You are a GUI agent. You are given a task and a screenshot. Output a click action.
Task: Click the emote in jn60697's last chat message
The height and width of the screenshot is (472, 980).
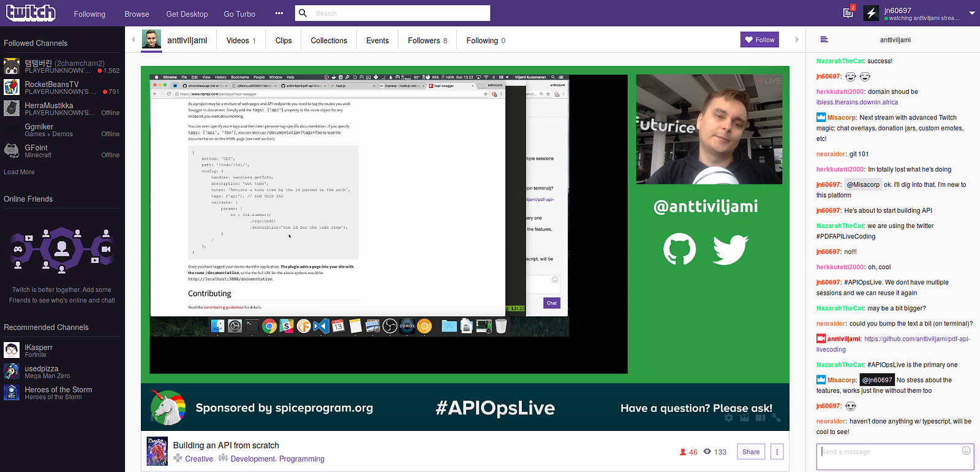coord(851,406)
